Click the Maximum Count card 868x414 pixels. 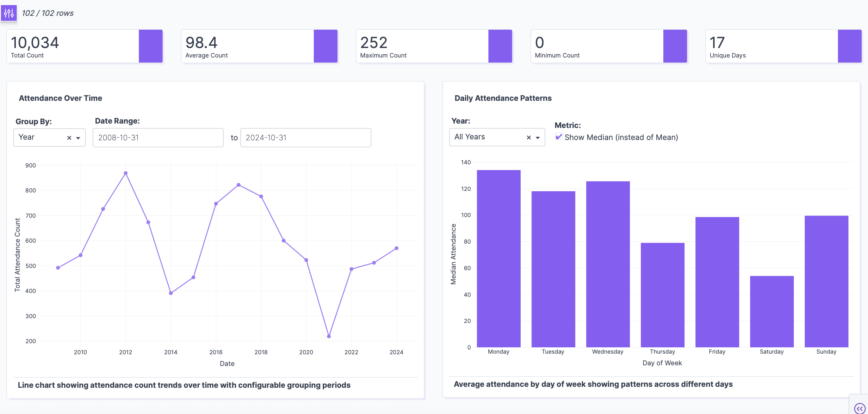pos(422,46)
